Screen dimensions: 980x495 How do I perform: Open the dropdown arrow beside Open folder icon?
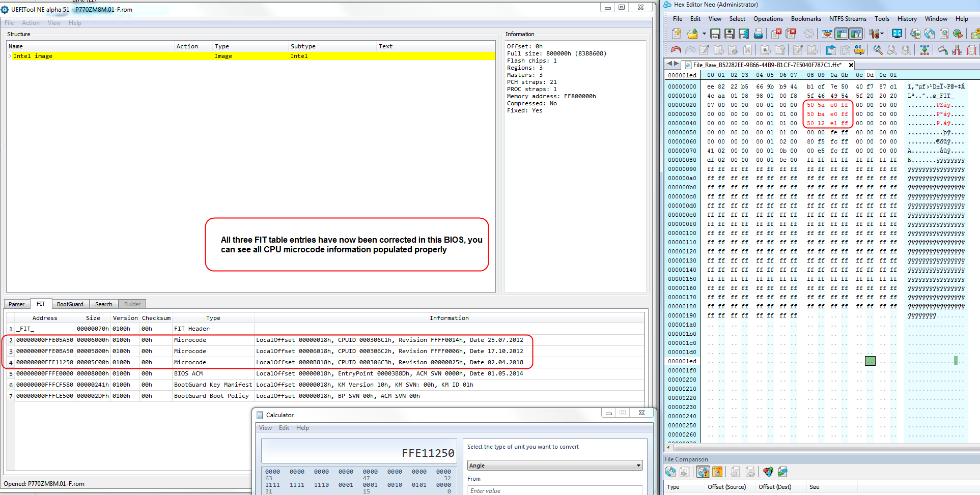704,34
